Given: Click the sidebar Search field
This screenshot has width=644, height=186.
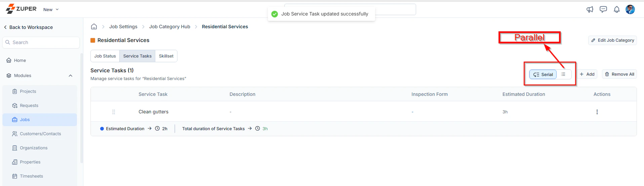Looking at the screenshot, I should [x=41, y=42].
